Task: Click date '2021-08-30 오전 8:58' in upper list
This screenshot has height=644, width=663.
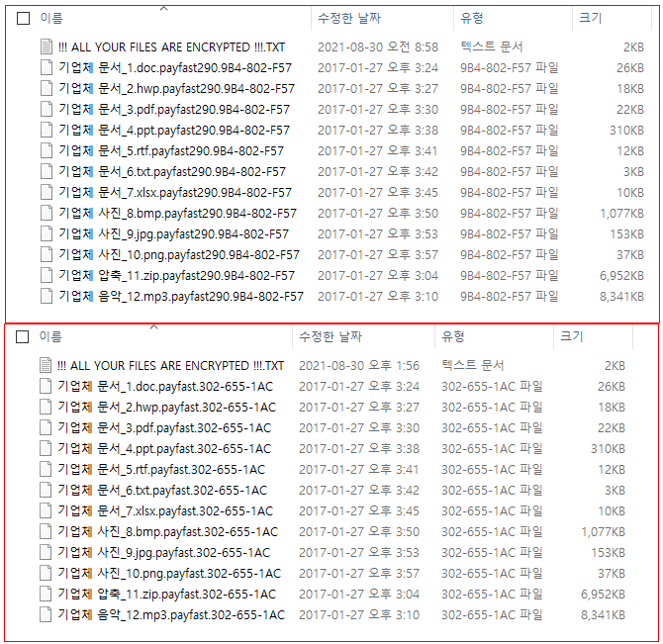Action: [378, 46]
